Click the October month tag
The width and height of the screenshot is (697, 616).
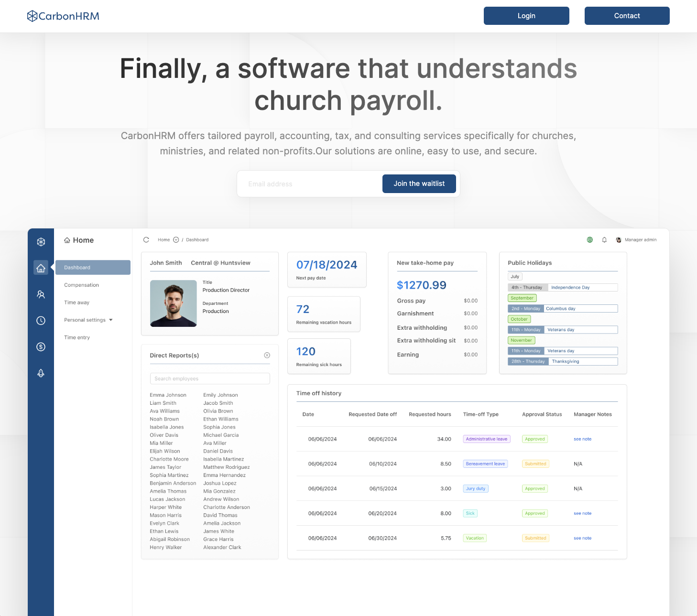click(x=519, y=319)
